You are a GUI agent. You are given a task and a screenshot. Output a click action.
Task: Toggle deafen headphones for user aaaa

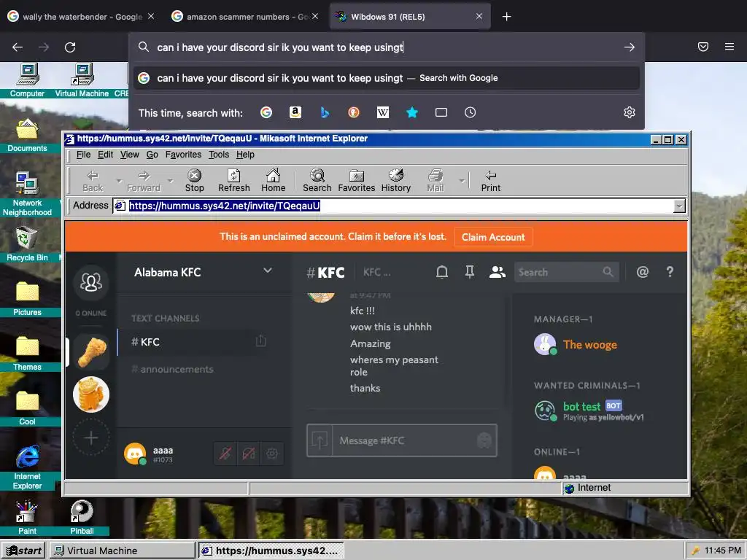[249, 454]
